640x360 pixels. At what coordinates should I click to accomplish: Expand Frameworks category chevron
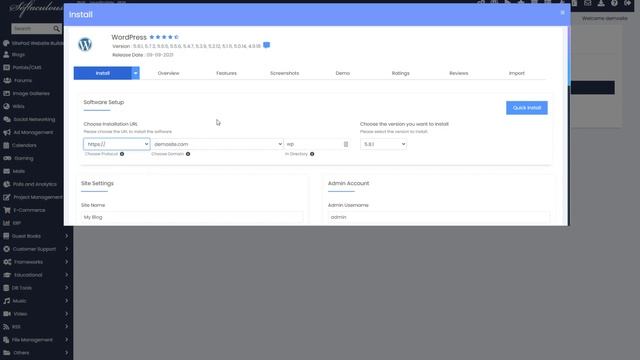click(x=67, y=262)
